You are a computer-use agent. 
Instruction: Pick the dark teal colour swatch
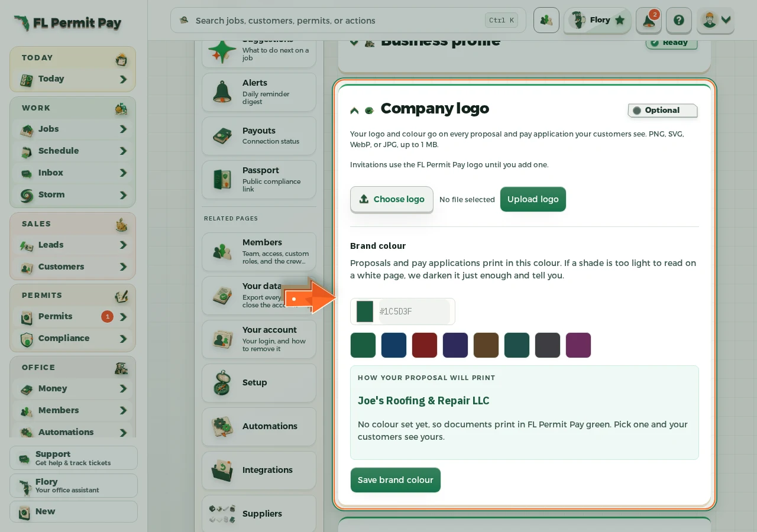pyautogui.click(x=517, y=345)
